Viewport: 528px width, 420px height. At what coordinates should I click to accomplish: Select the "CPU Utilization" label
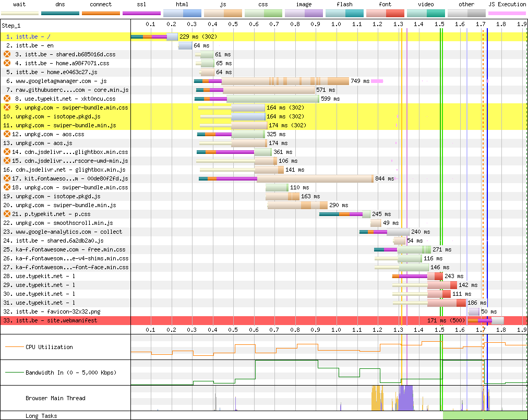coord(49,347)
